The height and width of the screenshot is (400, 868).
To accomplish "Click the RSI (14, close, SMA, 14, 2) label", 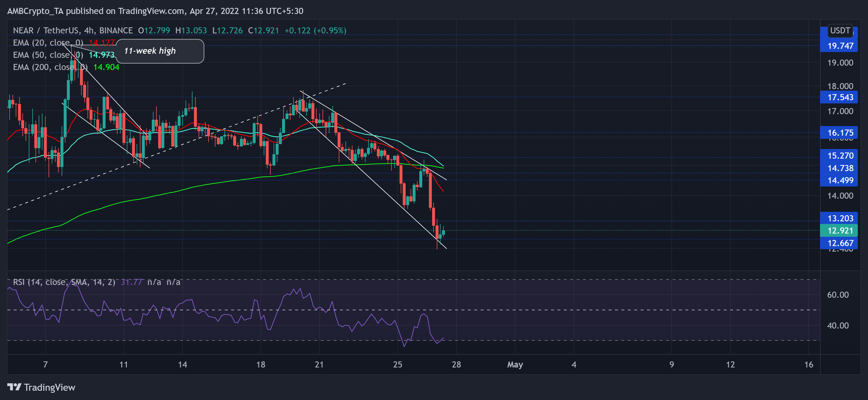I will (64, 282).
